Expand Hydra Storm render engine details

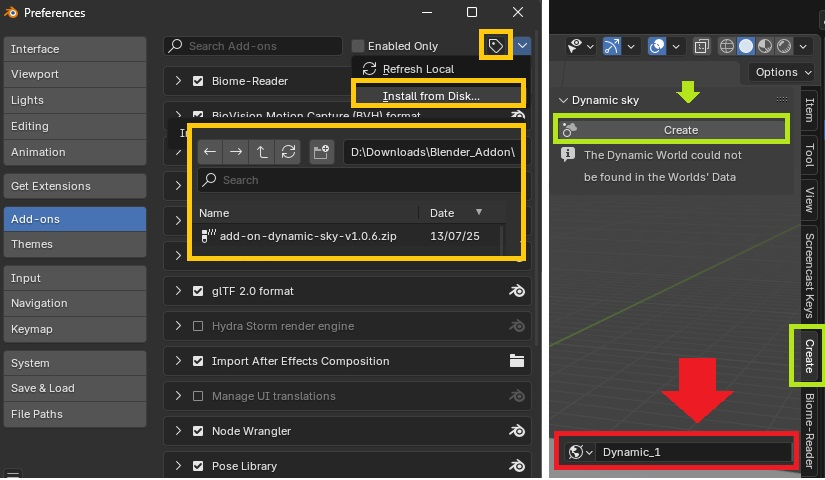click(x=178, y=326)
